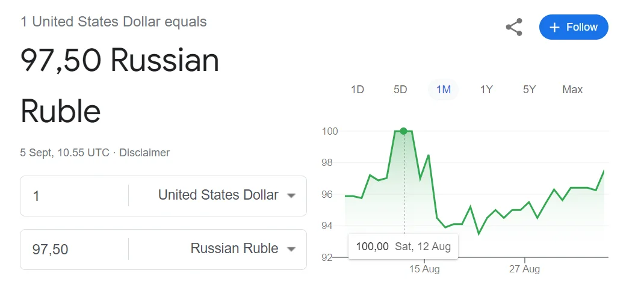Click the share icon

[x=513, y=27]
